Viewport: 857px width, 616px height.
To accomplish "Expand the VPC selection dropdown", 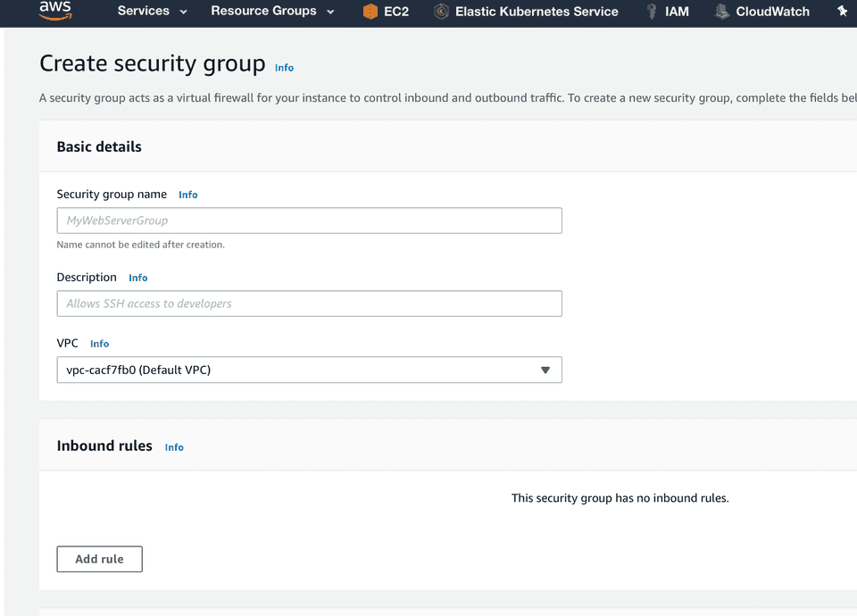I will point(545,370).
